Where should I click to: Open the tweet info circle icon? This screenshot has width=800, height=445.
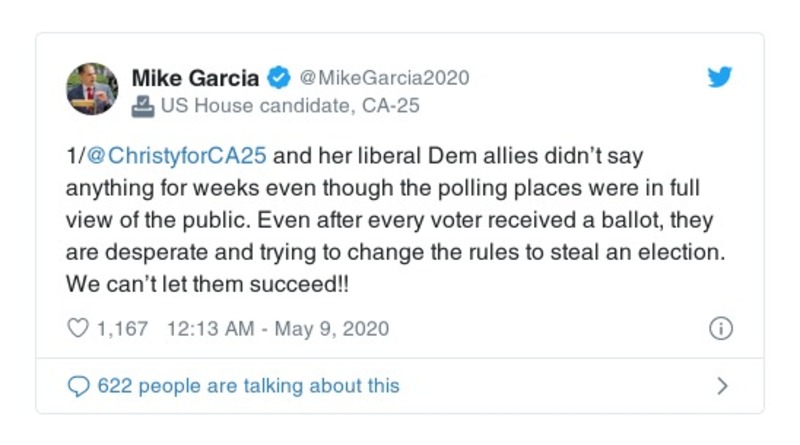pos(720,329)
